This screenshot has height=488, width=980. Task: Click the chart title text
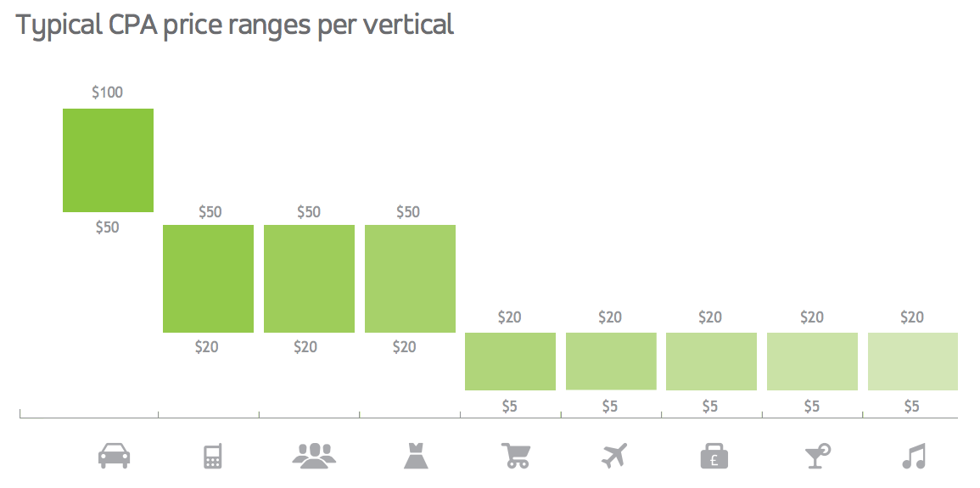pyautogui.click(x=235, y=25)
